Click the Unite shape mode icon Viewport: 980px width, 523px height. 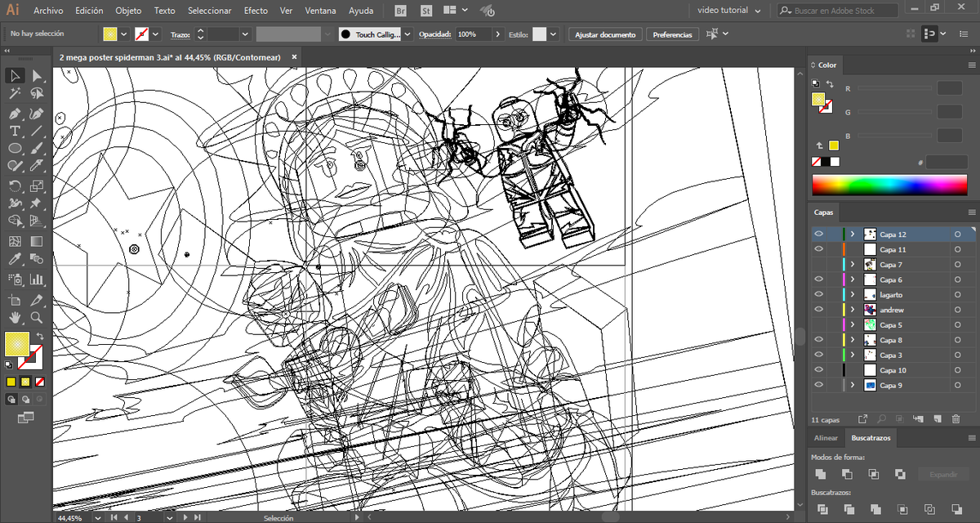point(820,474)
